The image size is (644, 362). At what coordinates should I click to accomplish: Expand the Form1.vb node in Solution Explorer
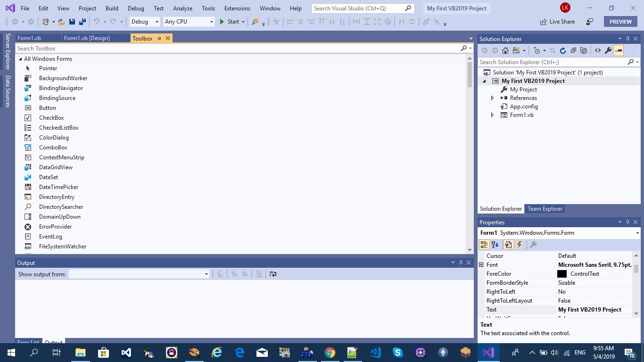point(493,115)
